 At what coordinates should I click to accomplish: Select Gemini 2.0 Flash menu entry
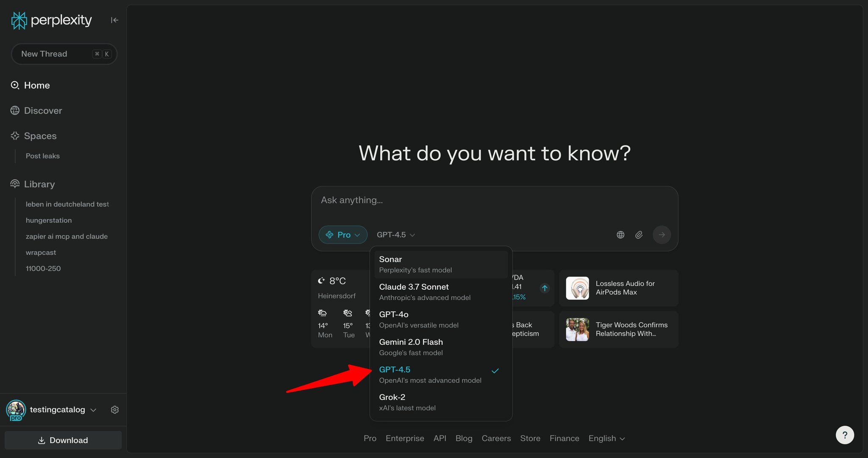(441, 347)
